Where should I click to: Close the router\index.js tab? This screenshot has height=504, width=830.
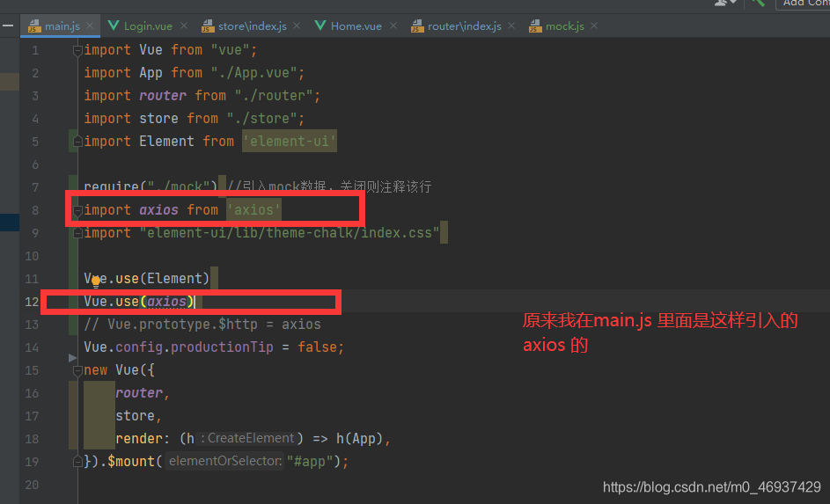tap(510, 26)
